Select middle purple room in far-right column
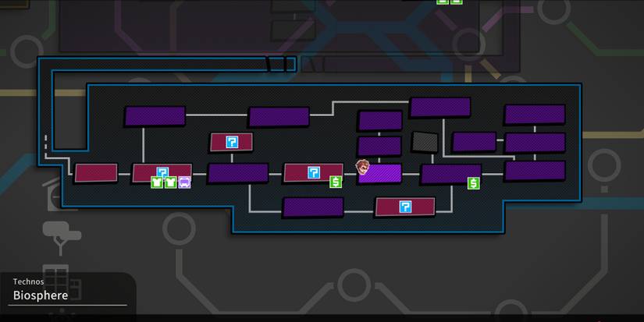Viewport: 644px width, 322px height. point(535,143)
